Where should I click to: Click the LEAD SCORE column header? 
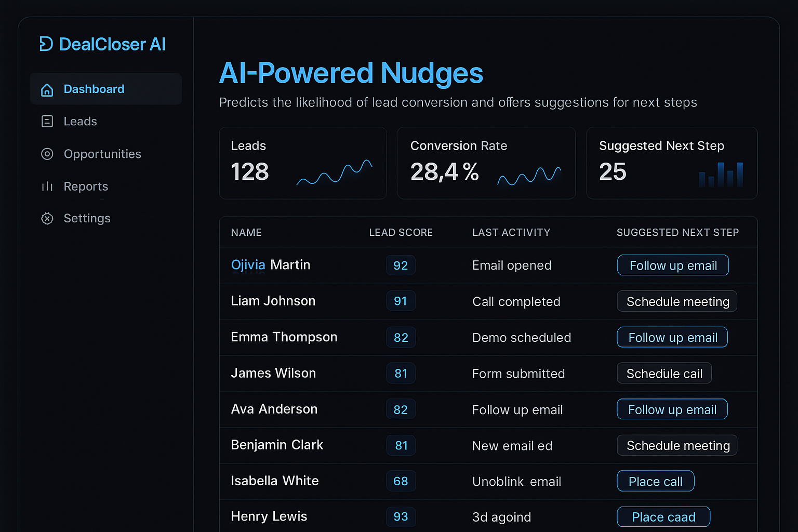coord(401,232)
